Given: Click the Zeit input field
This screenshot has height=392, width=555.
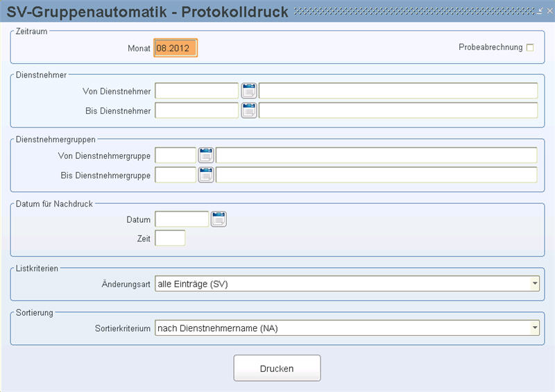Looking at the screenshot, I should [170, 238].
